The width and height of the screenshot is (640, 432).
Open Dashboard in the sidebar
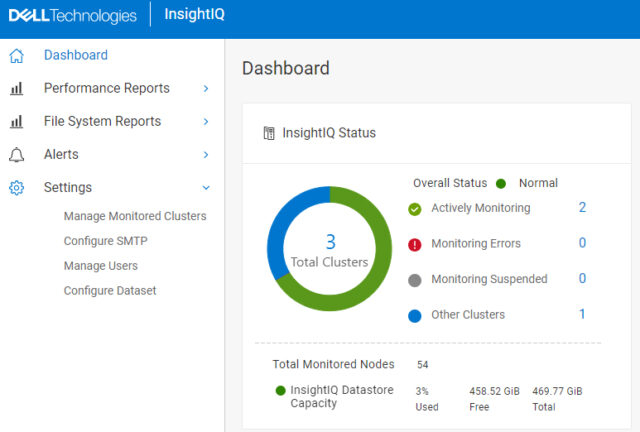tap(76, 55)
